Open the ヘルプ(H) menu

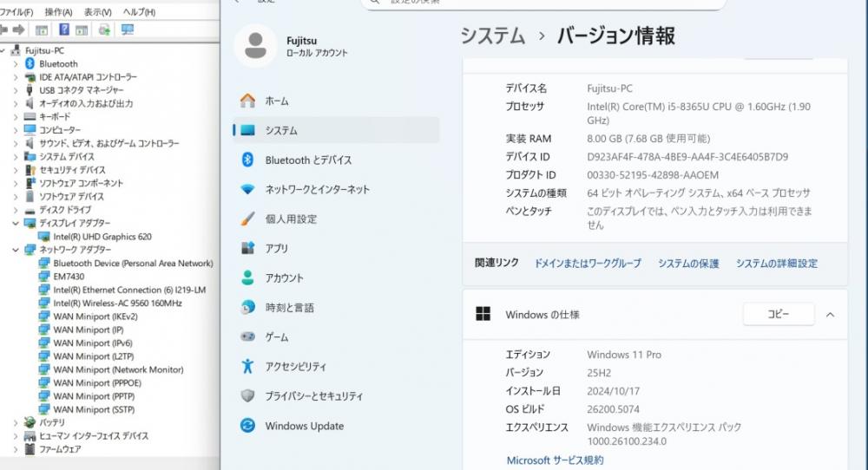click(139, 11)
